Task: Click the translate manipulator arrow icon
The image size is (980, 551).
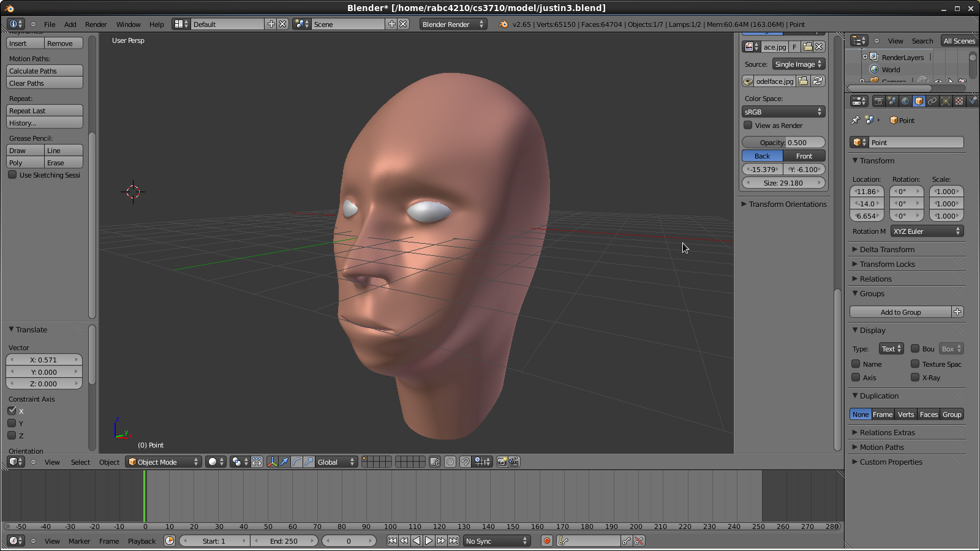Action: click(284, 462)
